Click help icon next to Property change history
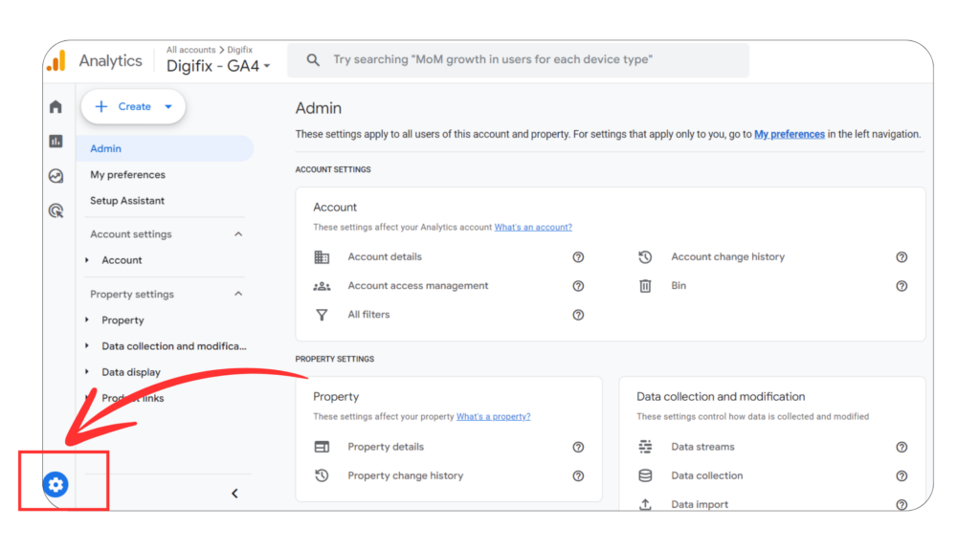Image resolution: width=980 pixels, height=551 pixels. (578, 475)
